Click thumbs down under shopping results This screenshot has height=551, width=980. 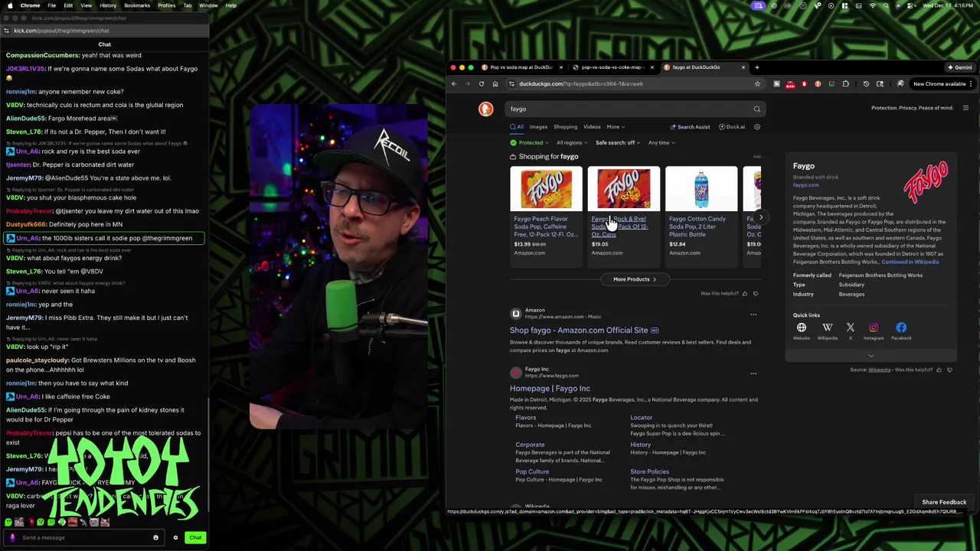click(756, 293)
